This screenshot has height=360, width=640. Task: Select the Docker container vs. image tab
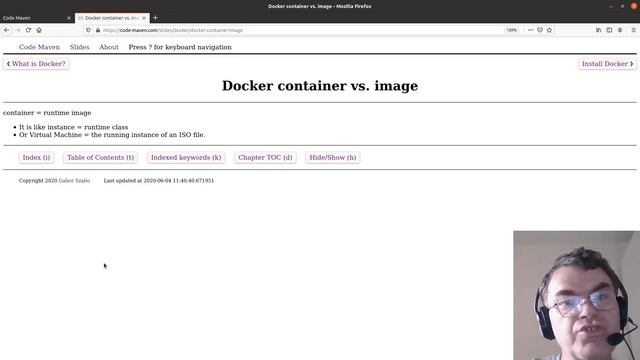pyautogui.click(x=112, y=18)
